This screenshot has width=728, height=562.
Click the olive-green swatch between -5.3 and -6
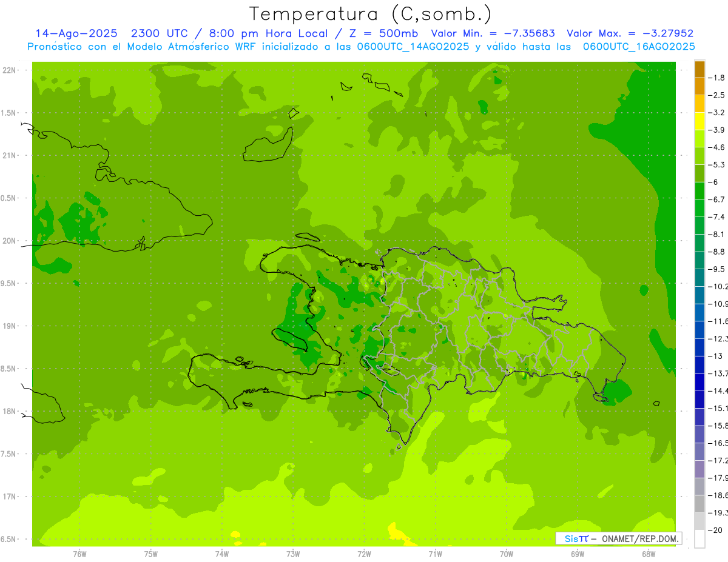(x=699, y=173)
